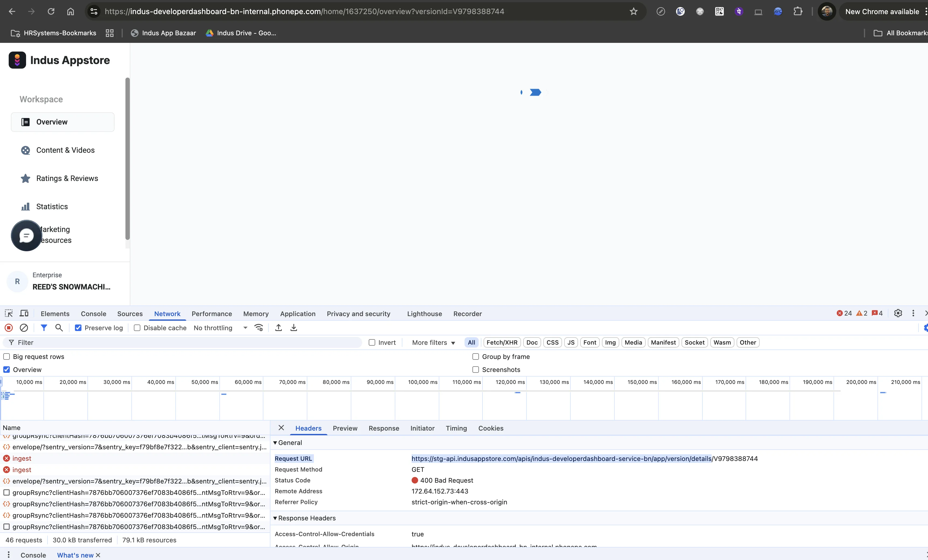Viewport: 928px width, 560px height.
Task: Click the DevTools inspect element icon
Action: pyautogui.click(x=9, y=313)
